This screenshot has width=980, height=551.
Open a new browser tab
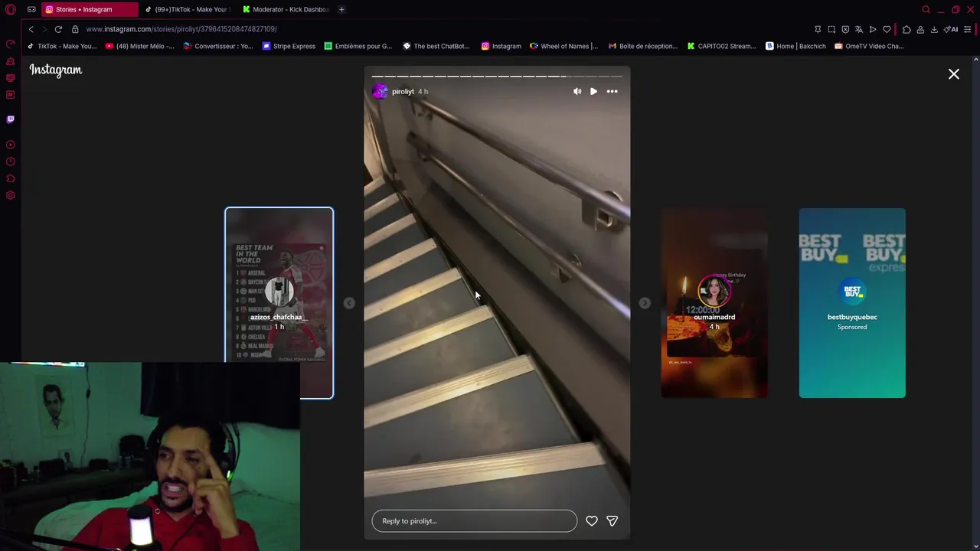point(341,9)
